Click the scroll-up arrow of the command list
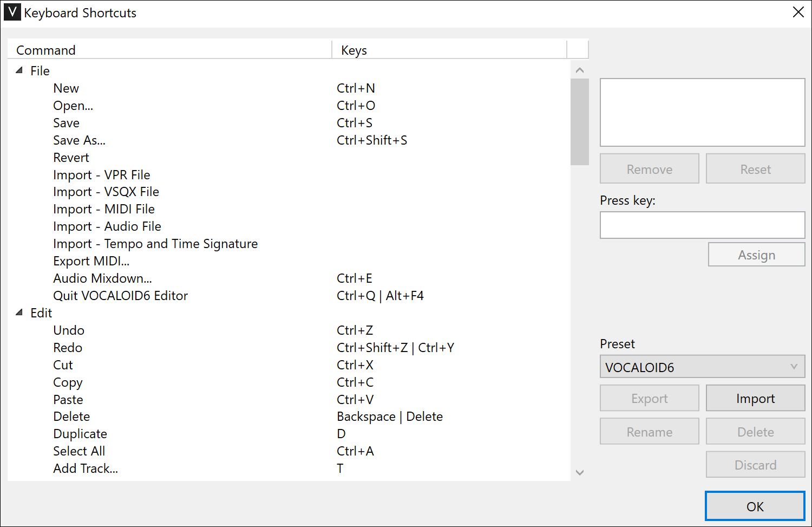Viewport: 812px width, 527px height. (579, 70)
